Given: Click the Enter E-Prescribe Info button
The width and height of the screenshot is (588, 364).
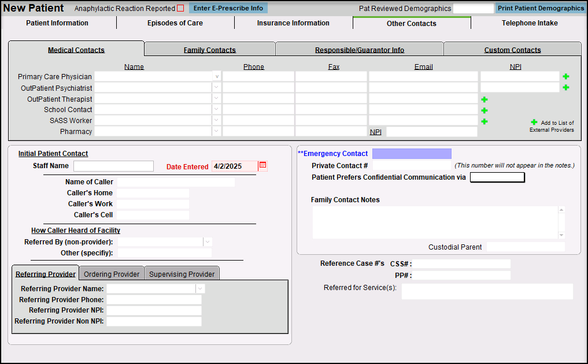Looking at the screenshot, I should pyautogui.click(x=228, y=9).
